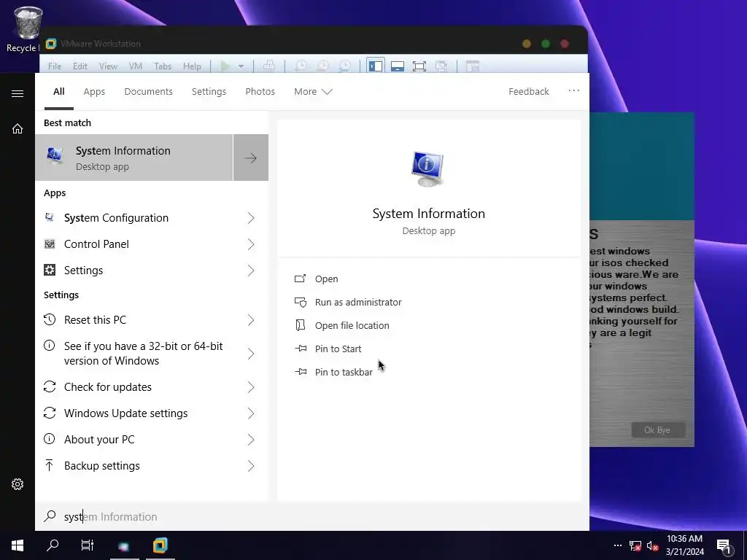Select the All search filter tab

coord(59,91)
